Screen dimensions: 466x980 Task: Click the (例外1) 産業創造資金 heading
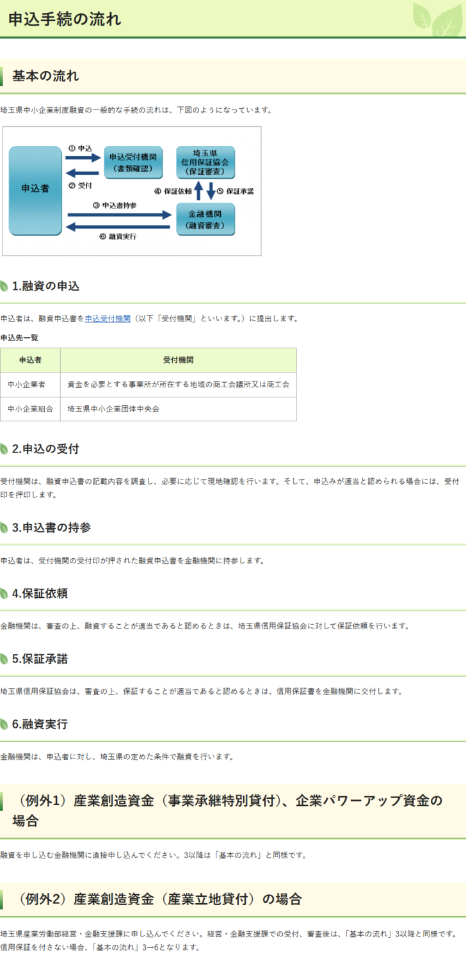coord(227,810)
